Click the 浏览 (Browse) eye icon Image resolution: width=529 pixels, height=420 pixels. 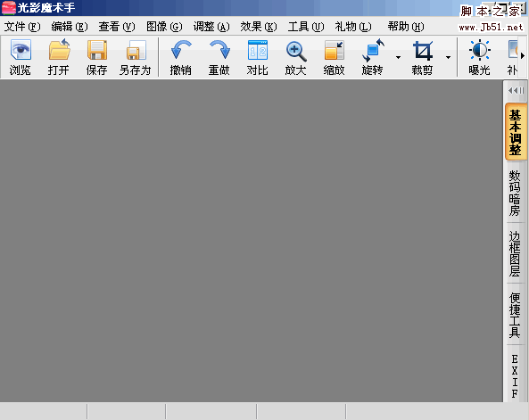pos(21,50)
